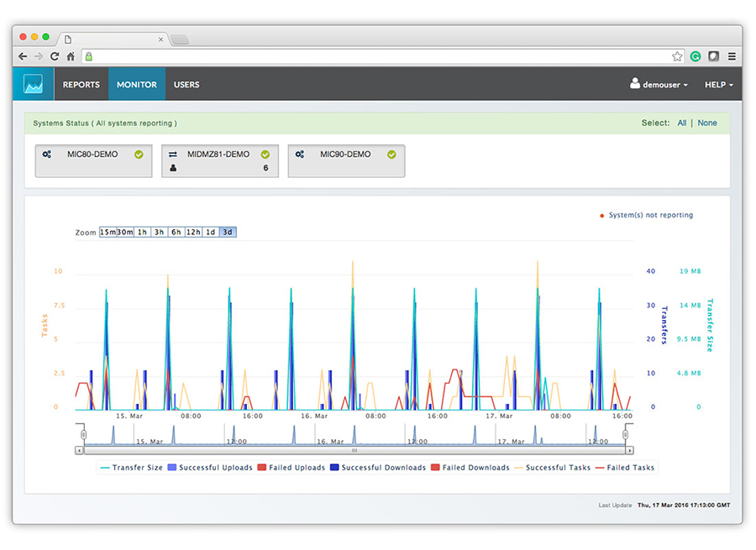Click the Last Update timestamp
756x550 pixels.
pos(684,505)
